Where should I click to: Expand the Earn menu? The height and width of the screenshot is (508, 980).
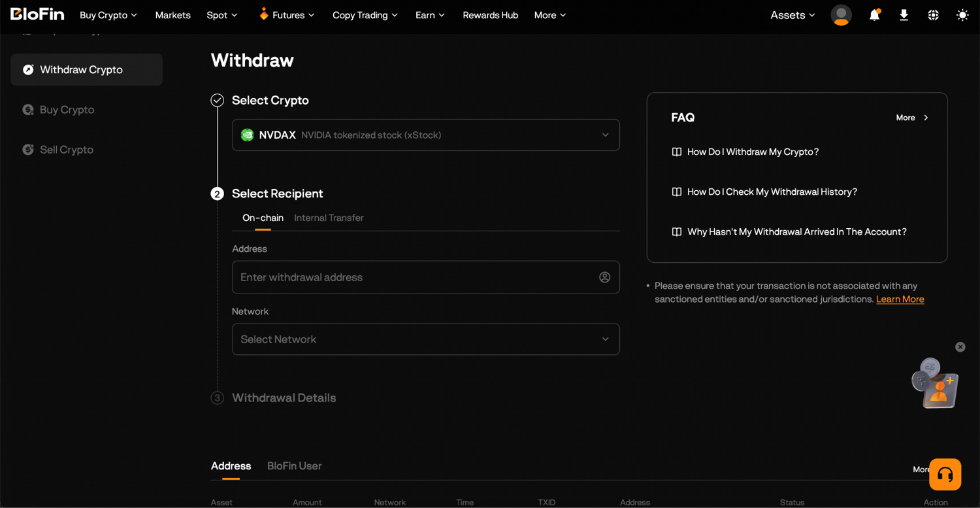click(x=430, y=15)
